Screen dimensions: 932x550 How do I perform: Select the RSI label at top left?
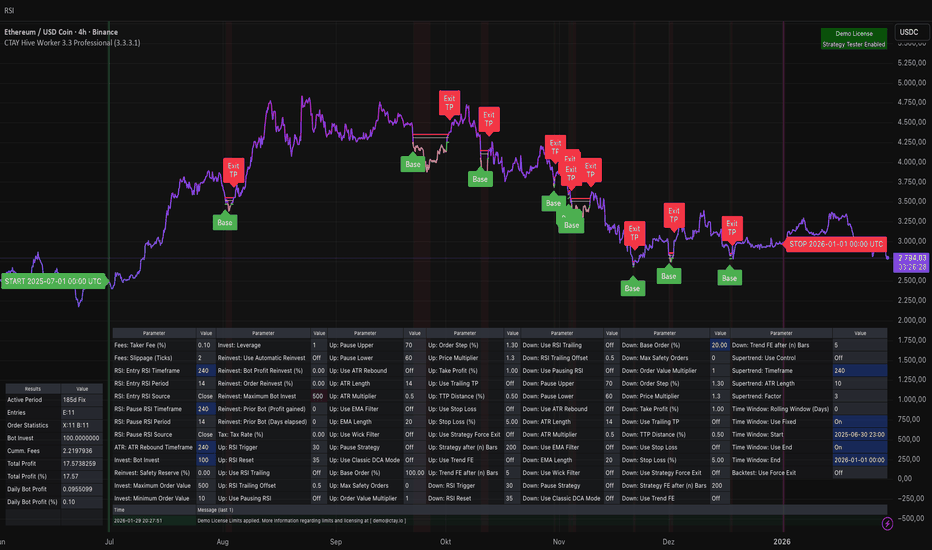pyautogui.click(x=9, y=8)
